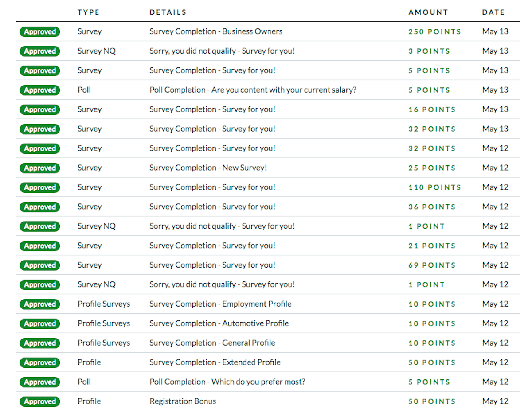Click the Approved badge beside the New Survey entry

click(x=39, y=168)
